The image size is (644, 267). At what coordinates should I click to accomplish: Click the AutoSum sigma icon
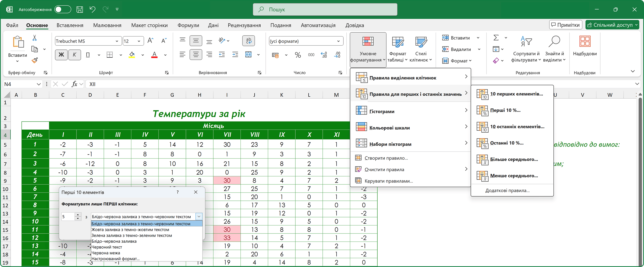pos(496,38)
